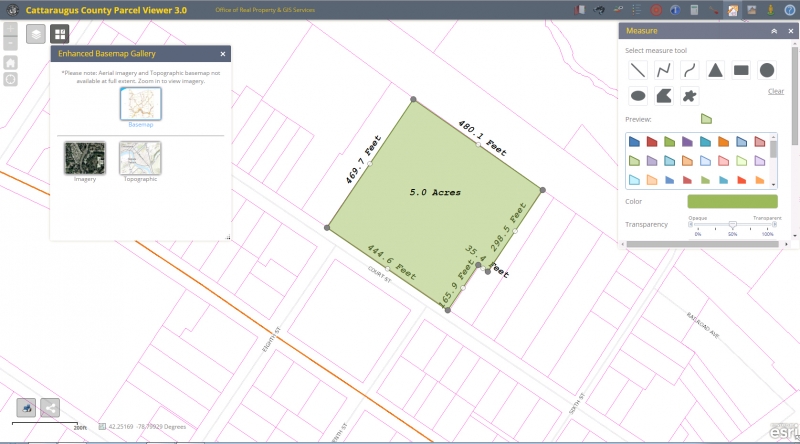Clear the measurement drawing
Screen dimensions: 800x444
pyautogui.click(x=775, y=91)
